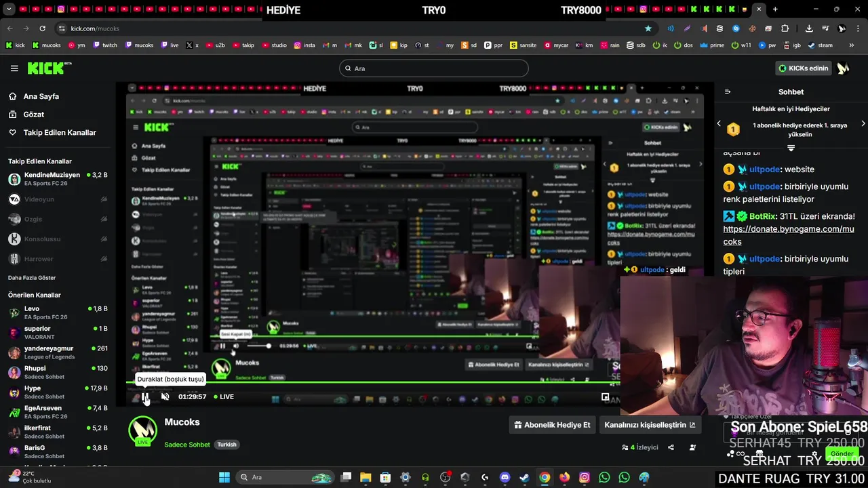This screenshot has width=868, height=488.
Task: Bookmark this page with star icon
Action: (648, 28)
